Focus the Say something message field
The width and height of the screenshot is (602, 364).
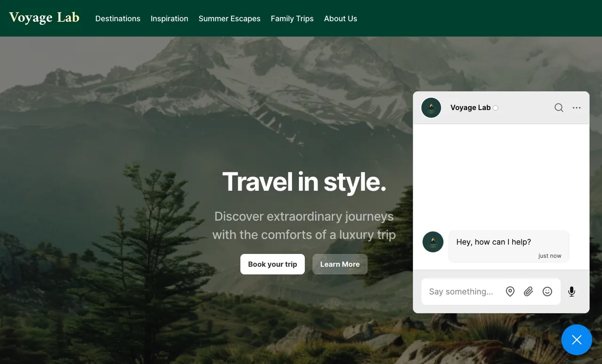(461, 292)
